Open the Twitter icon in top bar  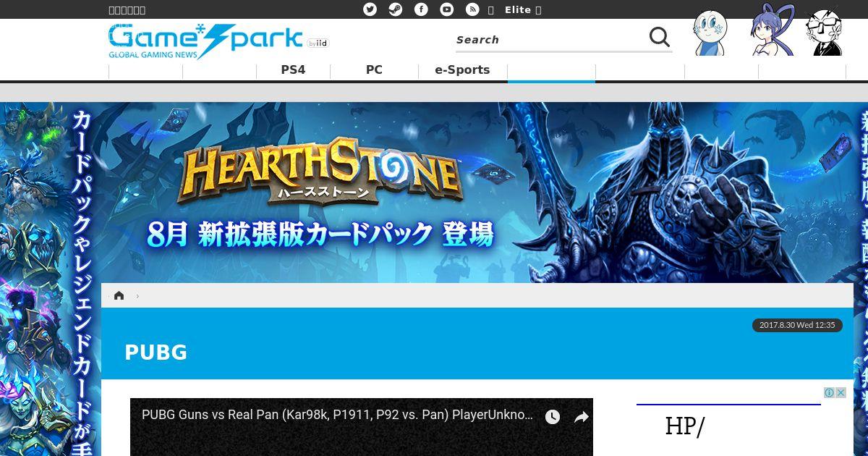(370, 9)
